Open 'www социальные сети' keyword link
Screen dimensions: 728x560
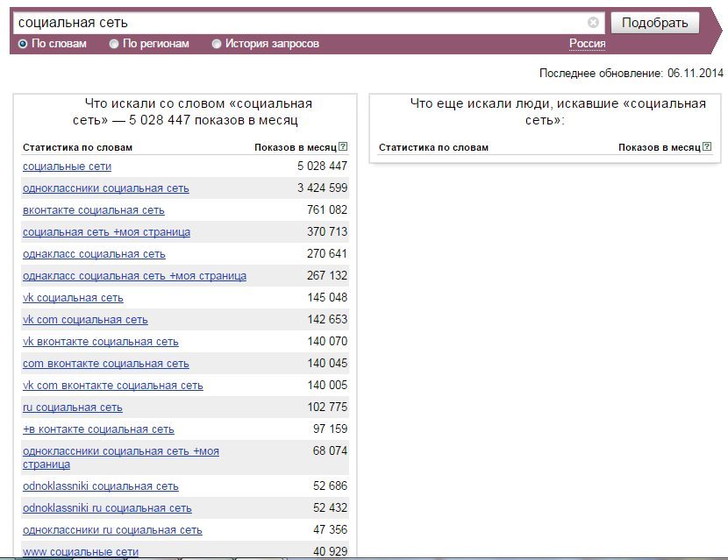(81, 552)
